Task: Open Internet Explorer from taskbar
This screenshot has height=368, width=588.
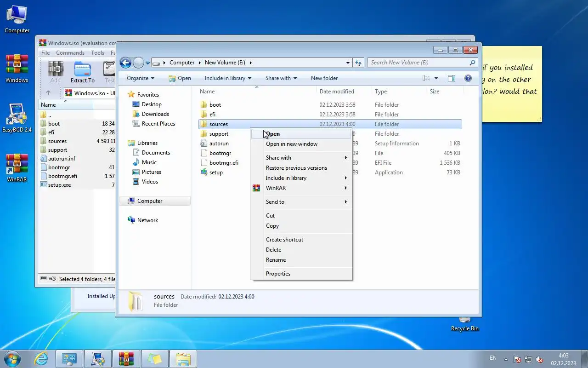Action: pyautogui.click(x=41, y=359)
